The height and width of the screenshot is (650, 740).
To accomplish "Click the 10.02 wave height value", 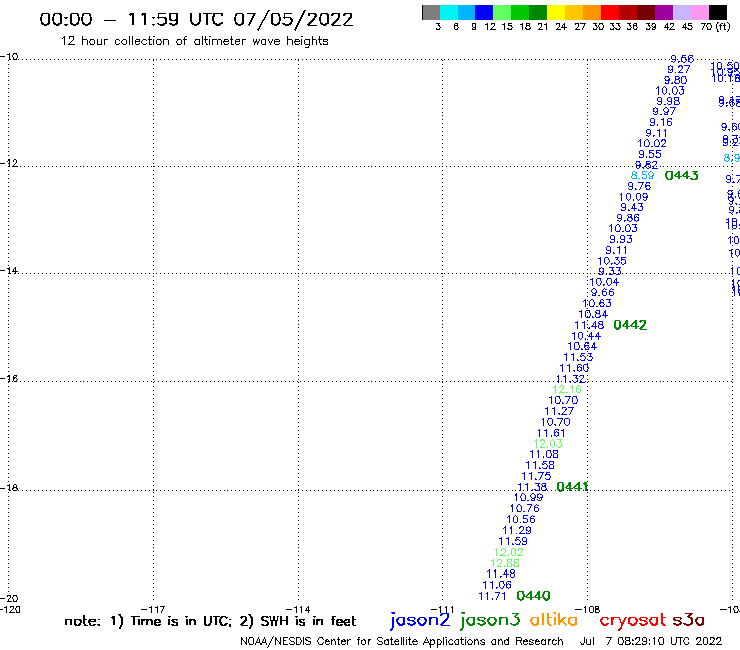I will (652, 144).
